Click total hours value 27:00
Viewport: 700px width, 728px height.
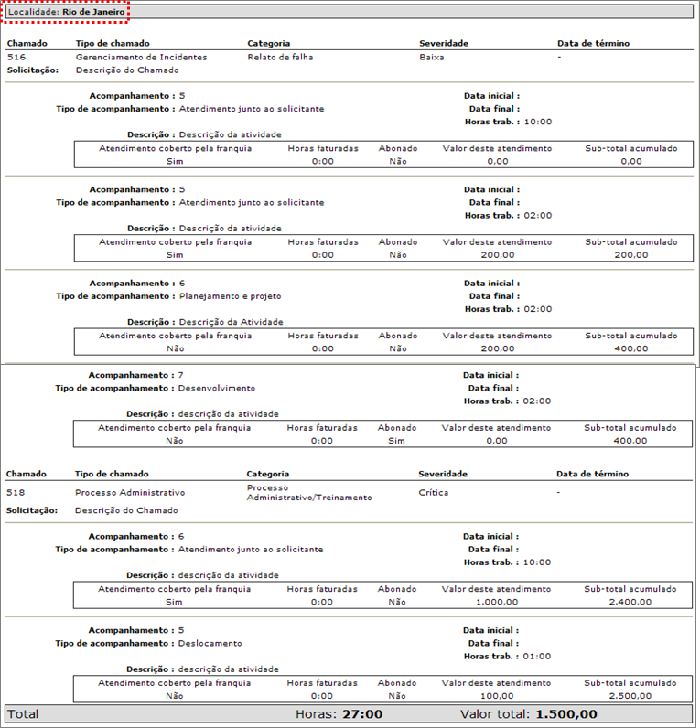point(362,714)
